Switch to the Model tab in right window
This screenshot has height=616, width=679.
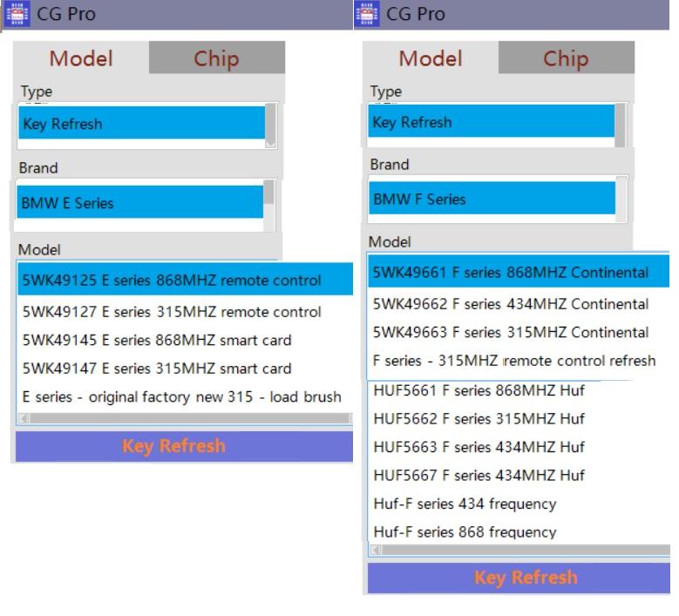431,58
